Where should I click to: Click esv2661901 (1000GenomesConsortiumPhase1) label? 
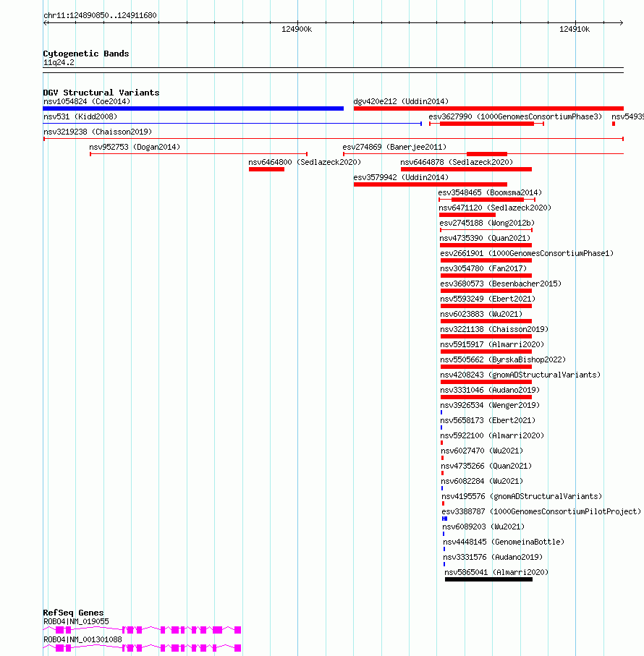[x=527, y=253]
